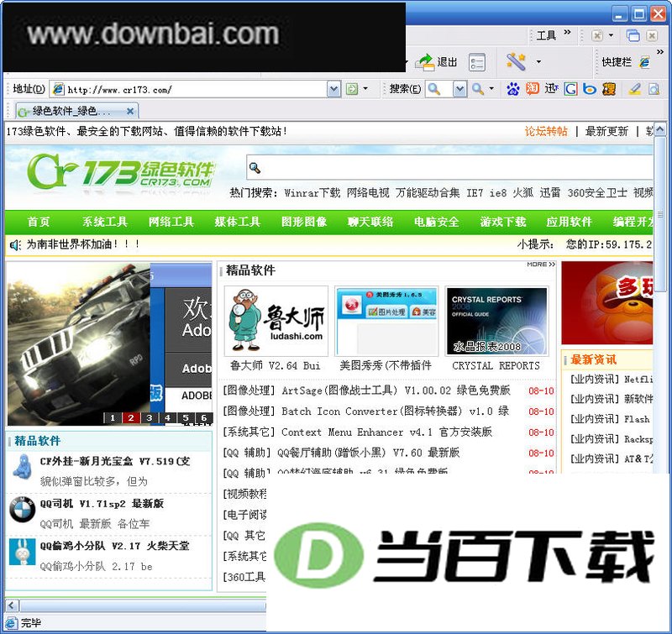Expand the chevron next to 工具 menu
The width and height of the screenshot is (672, 634).
coord(567,32)
